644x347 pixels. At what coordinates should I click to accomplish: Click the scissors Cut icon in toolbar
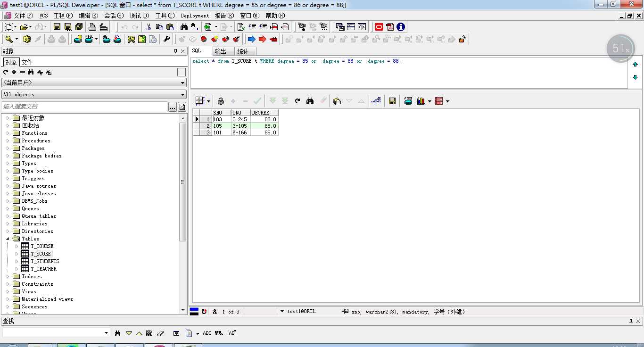(149, 27)
